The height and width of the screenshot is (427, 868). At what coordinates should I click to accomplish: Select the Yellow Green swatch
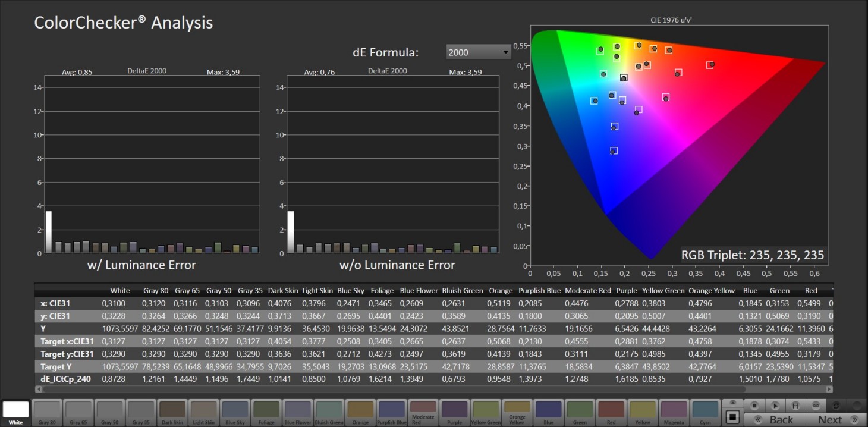click(x=486, y=413)
